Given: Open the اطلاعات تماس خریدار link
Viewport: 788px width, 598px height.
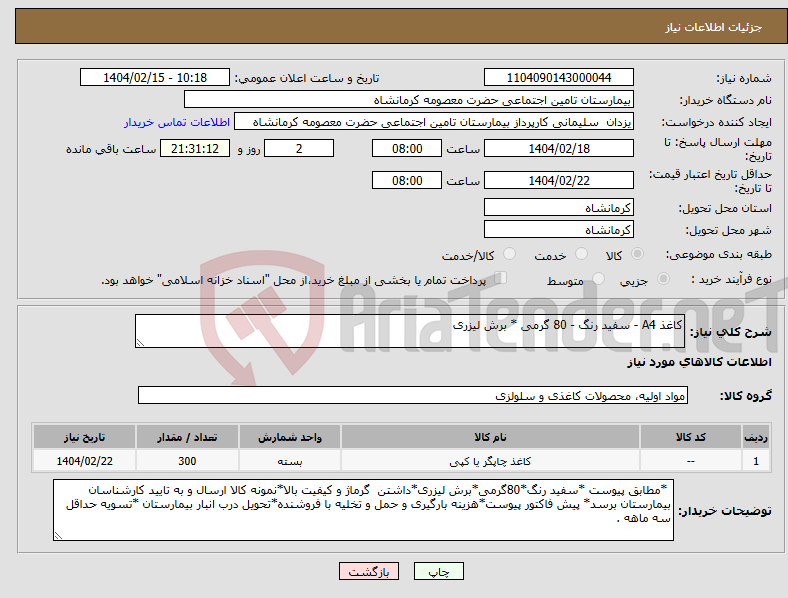Looking at the screenshot, I should coord(177,122).
